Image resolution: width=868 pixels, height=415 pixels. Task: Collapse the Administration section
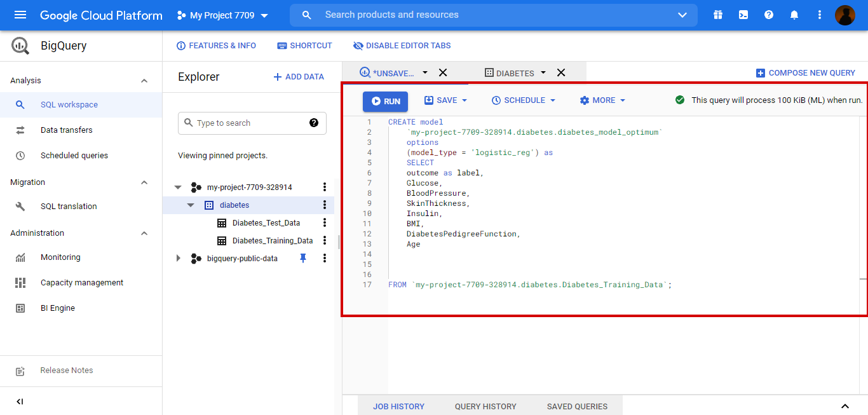(144, 233)
